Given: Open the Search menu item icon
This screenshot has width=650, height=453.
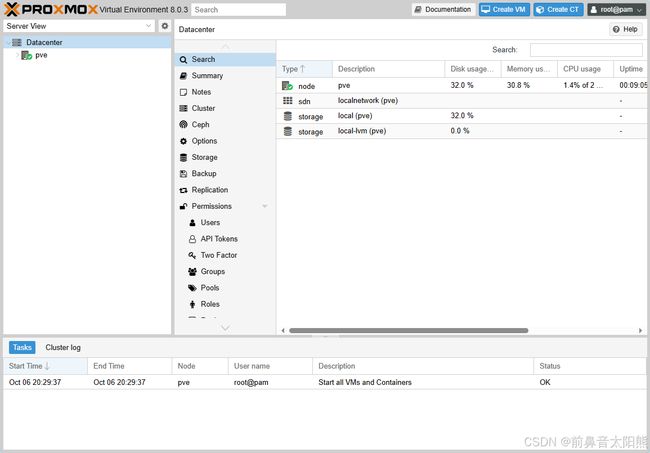Looking at the screenshot, I should pyautogui.click(x=183, y=60).
